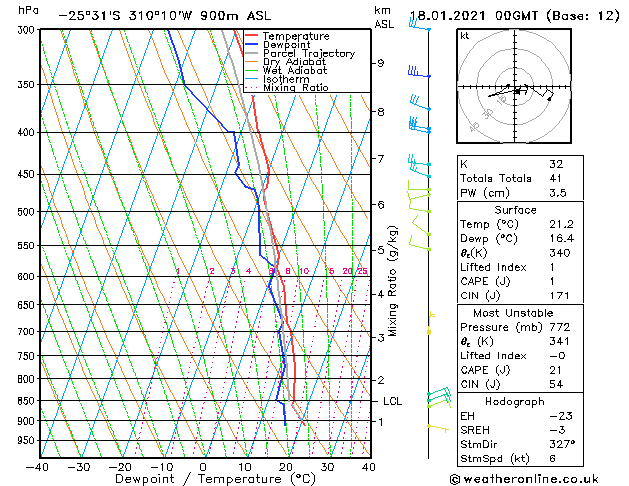Image resolution: width=629 pixels, height=486 pixels.
Task: Click the Surface section header
Action: coord(513,211)
